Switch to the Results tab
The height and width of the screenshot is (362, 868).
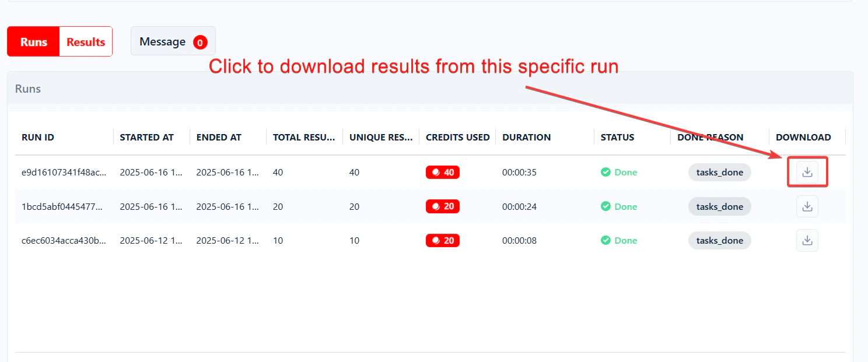(x=86, y=42)
